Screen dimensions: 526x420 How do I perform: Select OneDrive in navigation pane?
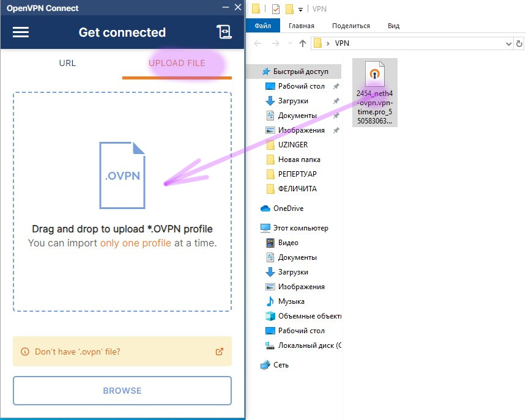point(288,208)
